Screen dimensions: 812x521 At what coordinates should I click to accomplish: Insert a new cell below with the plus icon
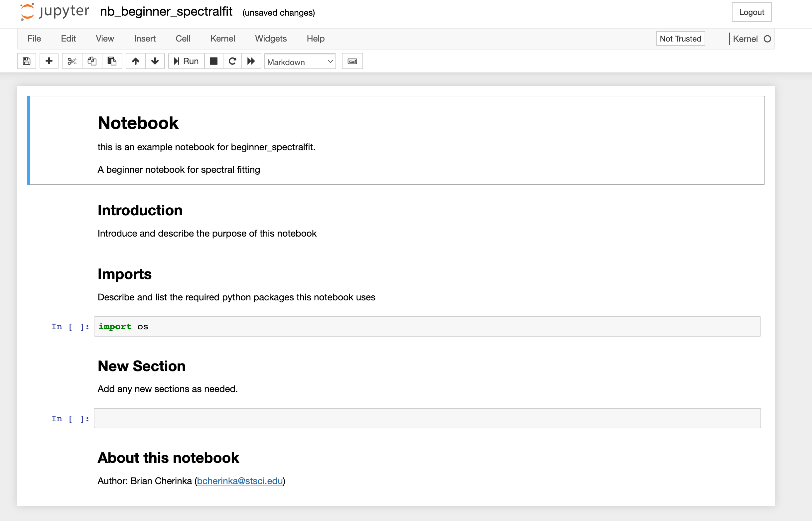pyautogui.click(x=49, y=61)
